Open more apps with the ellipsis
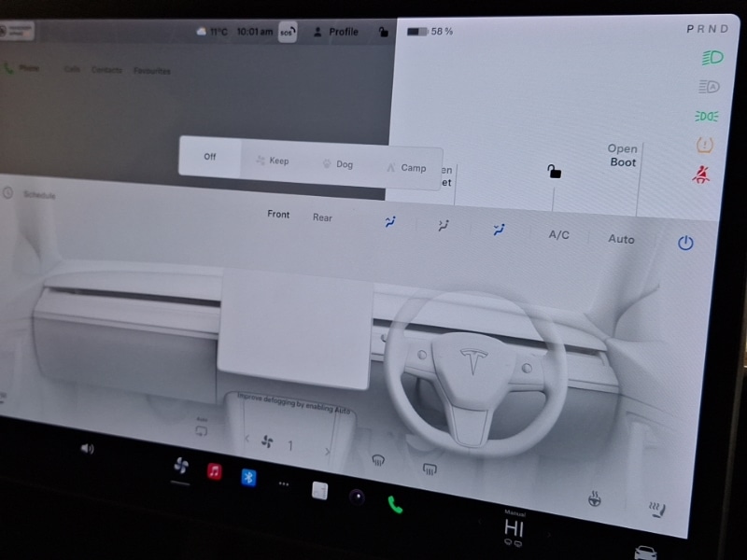This screenshot has width=747, height=560. [284, 483]
